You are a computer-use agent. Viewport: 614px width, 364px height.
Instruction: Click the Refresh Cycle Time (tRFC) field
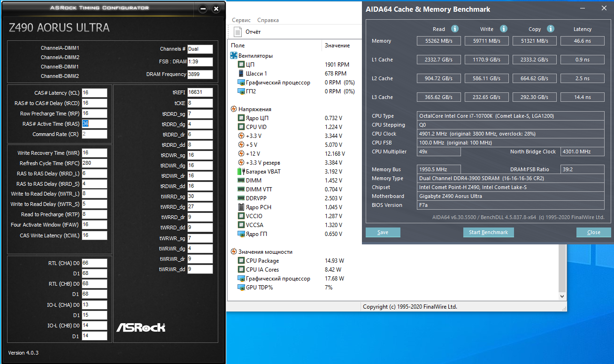(94, 163)
